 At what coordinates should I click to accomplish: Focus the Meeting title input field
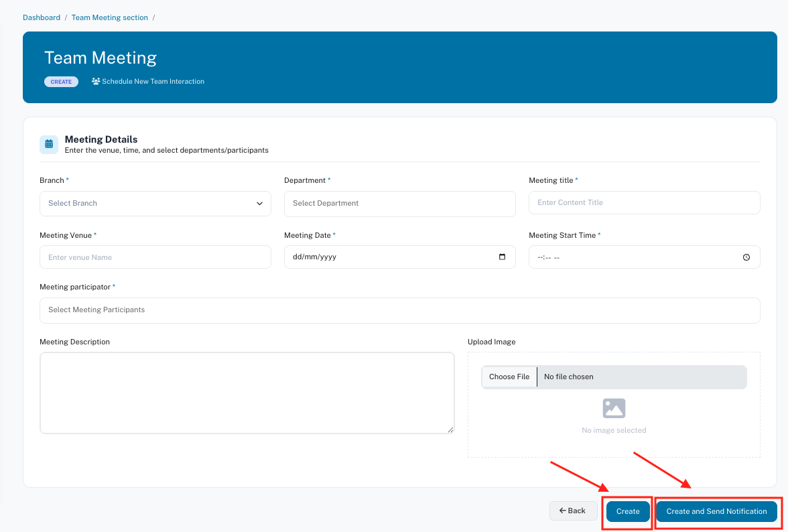(x=644, y=203)
